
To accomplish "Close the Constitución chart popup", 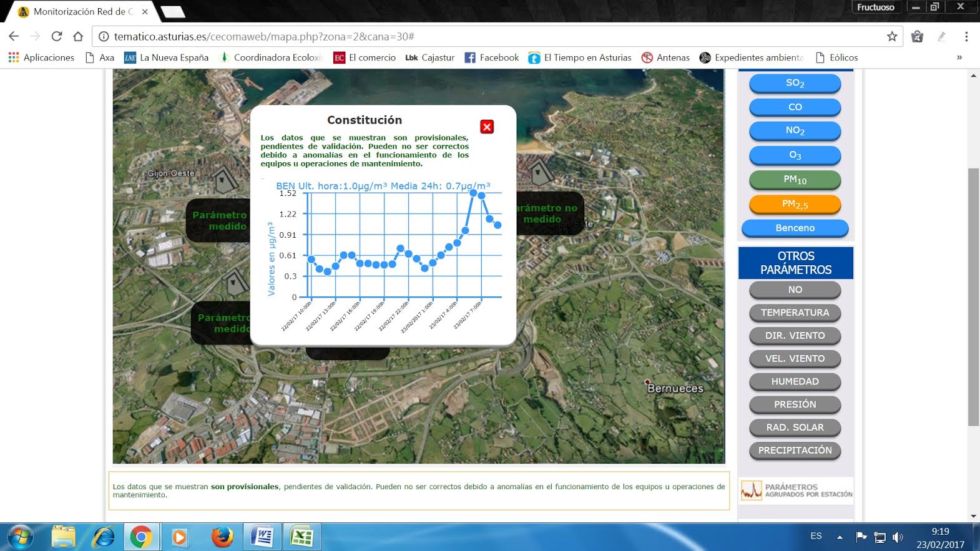I will (487, 127).
